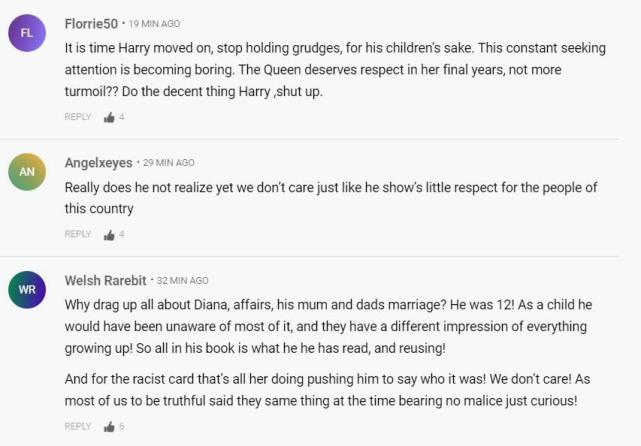Open Angelxeyes username profile
This screenshot has height=446, width=641.
coord(99,163)
